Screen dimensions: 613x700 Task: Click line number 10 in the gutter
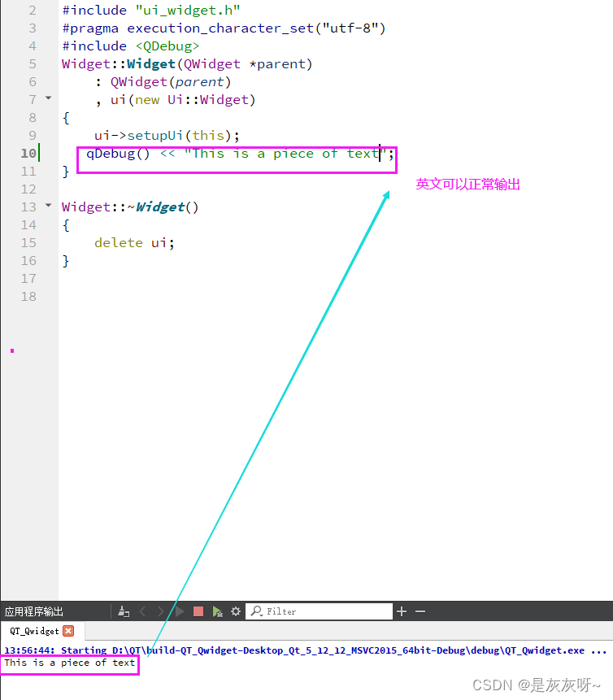28,153
